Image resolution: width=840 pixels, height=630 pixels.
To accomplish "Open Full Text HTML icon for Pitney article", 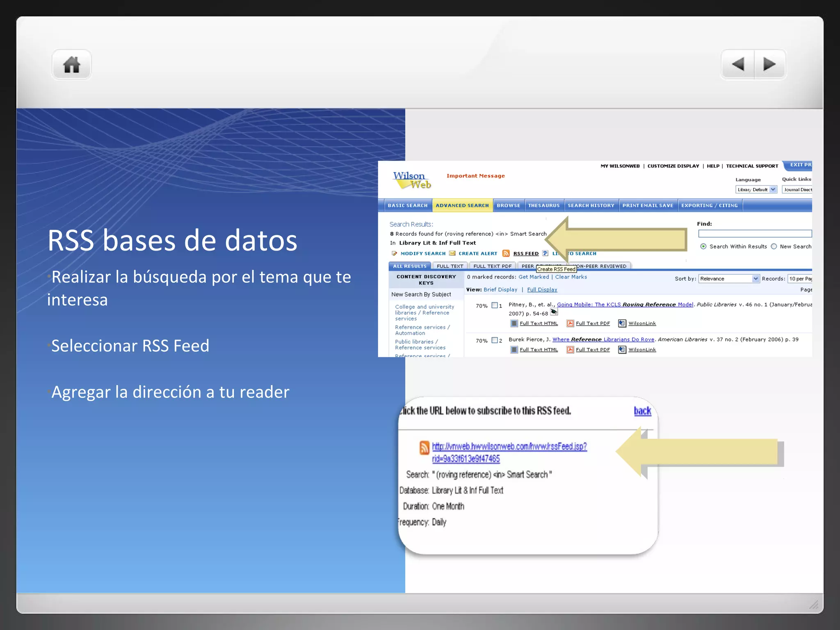I will pyautogui.click(x=514, y=323).
